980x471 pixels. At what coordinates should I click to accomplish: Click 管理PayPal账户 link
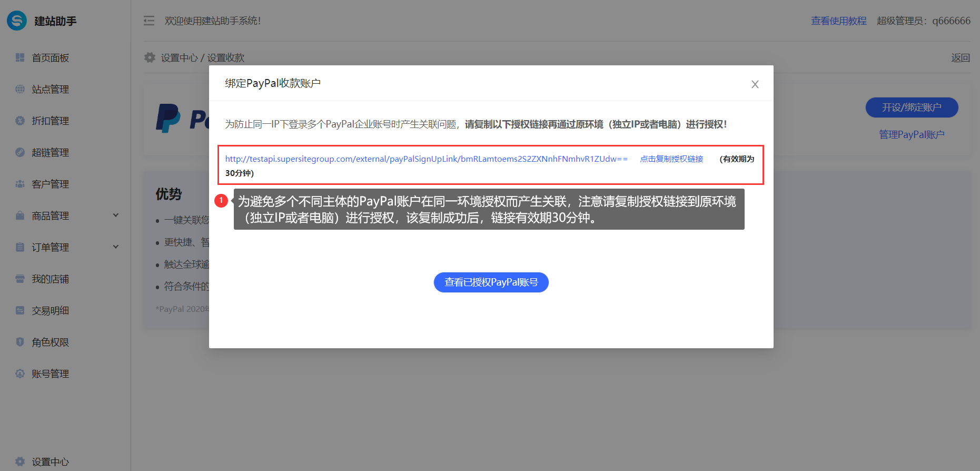point(912,134)
